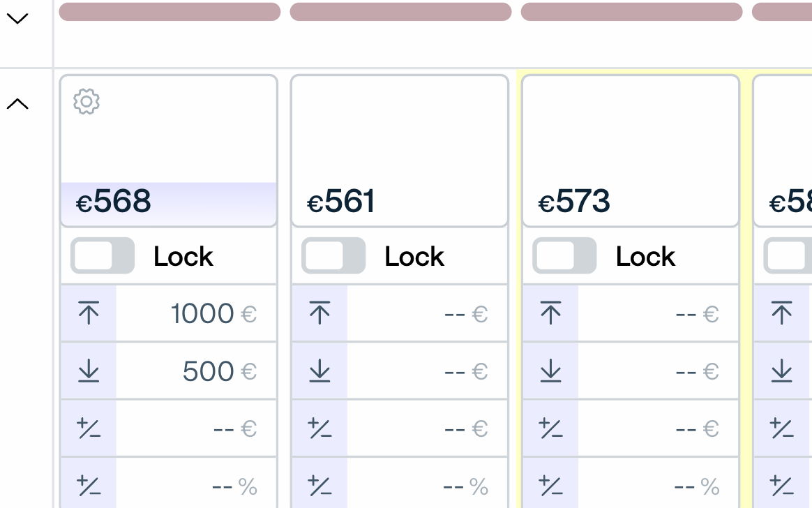Click plus/minus euro icon in €568 column
The image size is (812, 508).
(x=89, y=428)
